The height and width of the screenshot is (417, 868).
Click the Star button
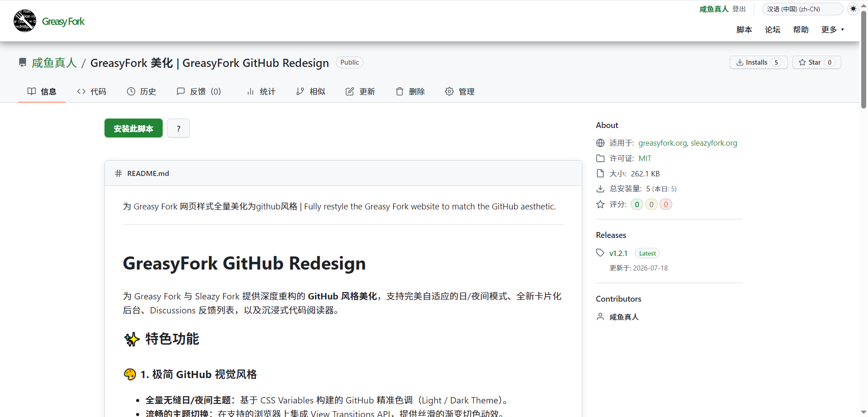point(816,62)
